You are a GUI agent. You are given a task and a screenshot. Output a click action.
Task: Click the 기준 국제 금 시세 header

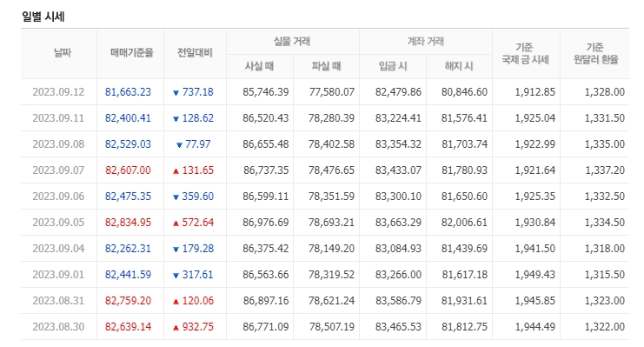coord(525,53)
